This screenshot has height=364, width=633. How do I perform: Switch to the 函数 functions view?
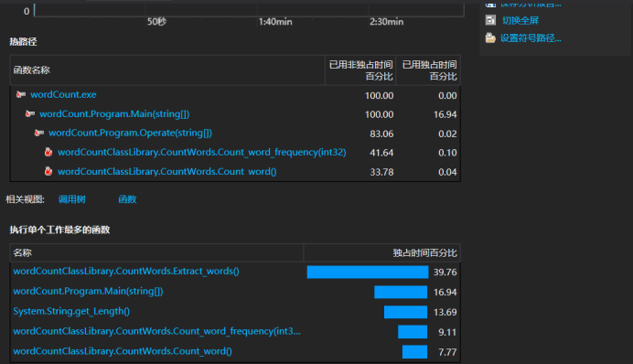[x=127, y=199]
